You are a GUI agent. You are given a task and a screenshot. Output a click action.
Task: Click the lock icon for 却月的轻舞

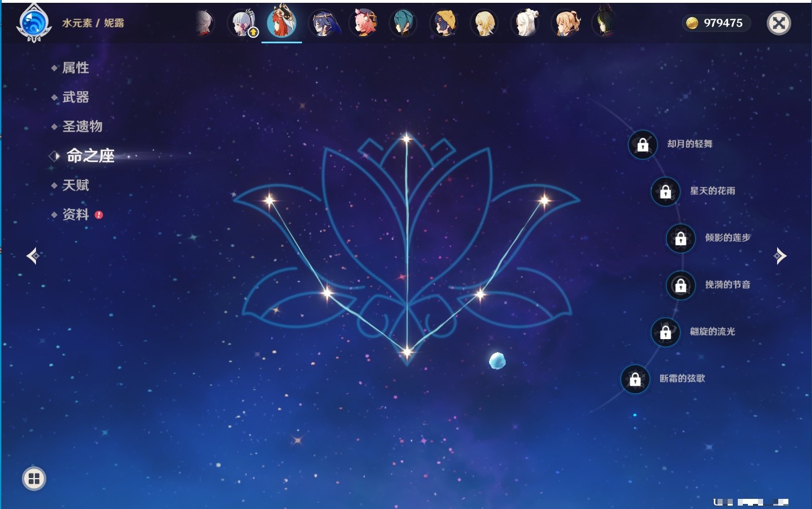[643, 145]
